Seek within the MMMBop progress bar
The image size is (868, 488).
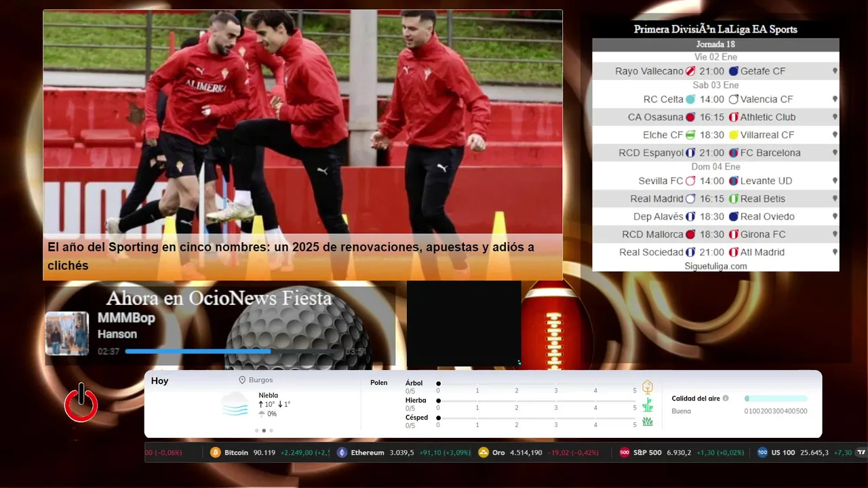tap(234, 351)
